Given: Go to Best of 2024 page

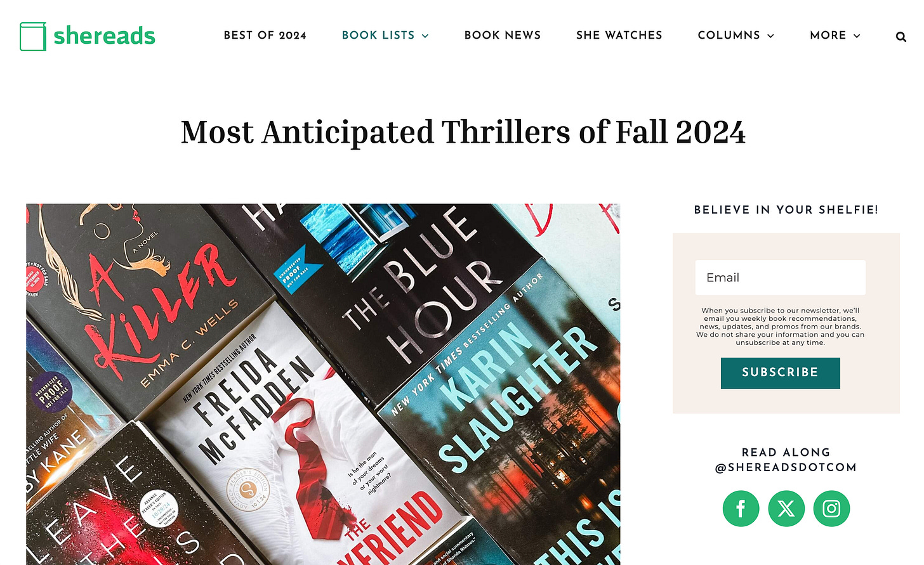Looking at the screenshot, I should click(x=265, y=36).
